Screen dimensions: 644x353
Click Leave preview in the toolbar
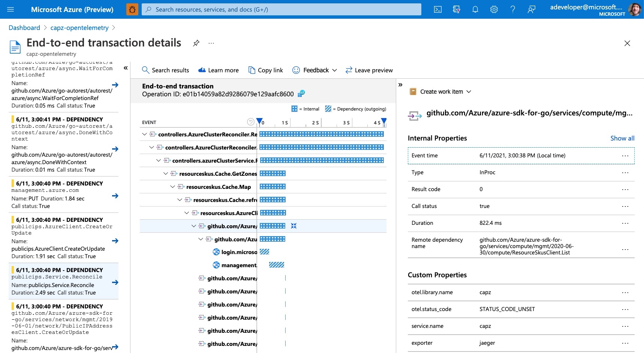pos(369,70)
